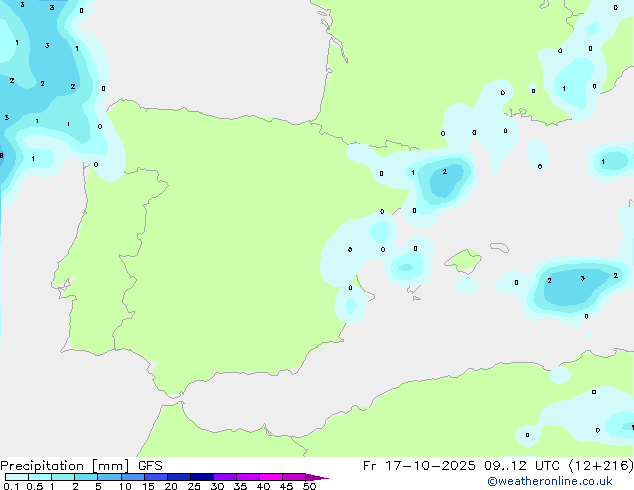This screenshot has width=634, height=490.
Task: Click the '15' legend scale label
Action: pos(148,486)
